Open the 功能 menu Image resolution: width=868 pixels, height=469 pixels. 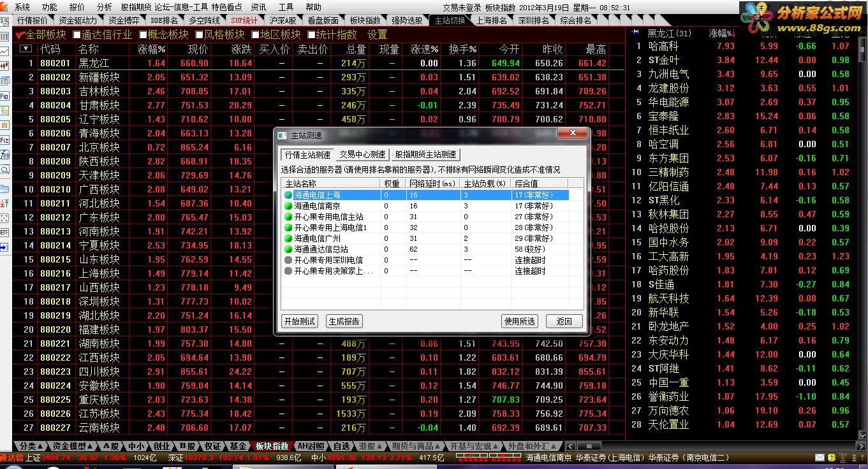(49, 7)
